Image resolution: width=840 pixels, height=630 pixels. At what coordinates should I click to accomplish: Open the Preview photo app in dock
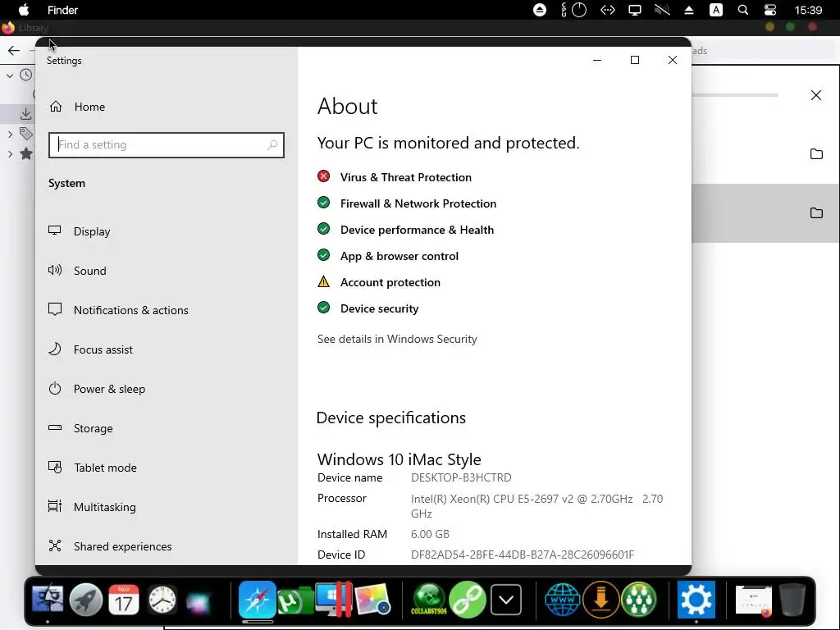372,600
